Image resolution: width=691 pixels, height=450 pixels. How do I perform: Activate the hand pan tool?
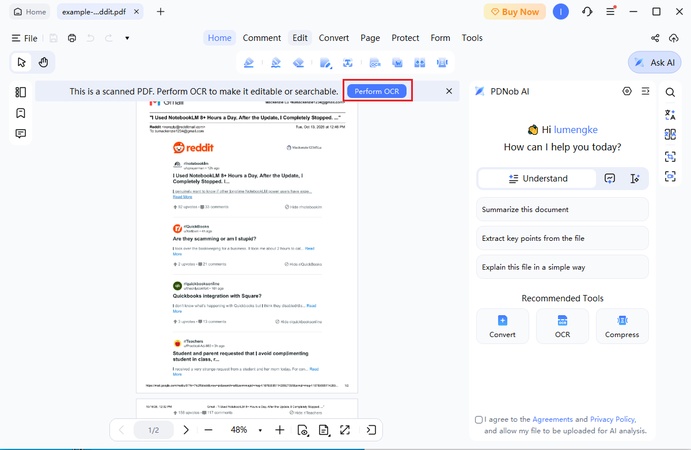[43, 62]
